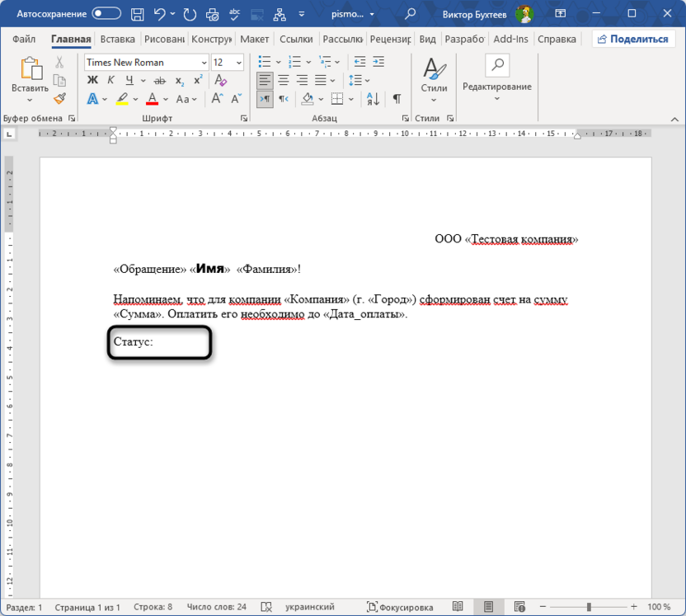Viewport: 686px width, 616px height.
Task: Collapse the ribbon with the chevron
Action: [x=674, y=119]
